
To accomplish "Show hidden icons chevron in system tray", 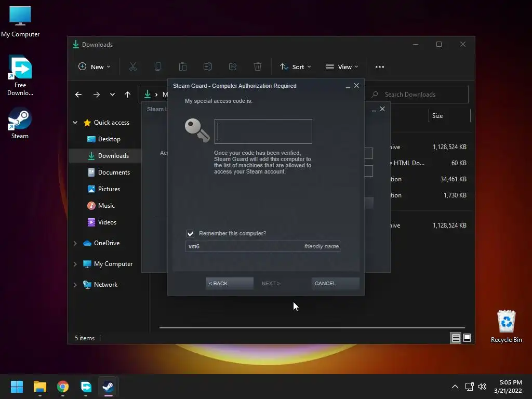I will pyautogui.click(x=455, y=387).
